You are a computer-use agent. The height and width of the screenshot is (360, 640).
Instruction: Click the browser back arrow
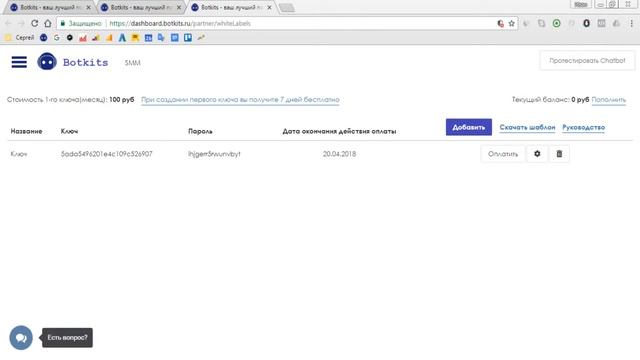pos(8,24)
